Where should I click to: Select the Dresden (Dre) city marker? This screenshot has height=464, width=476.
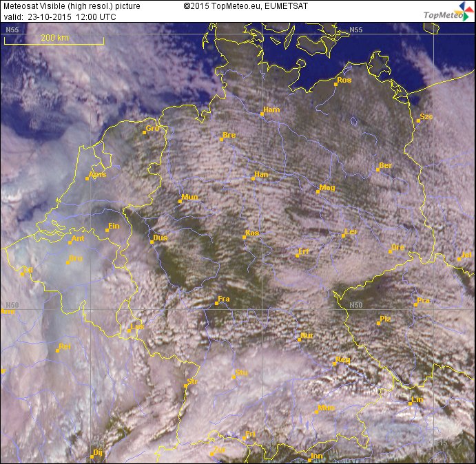391,251
